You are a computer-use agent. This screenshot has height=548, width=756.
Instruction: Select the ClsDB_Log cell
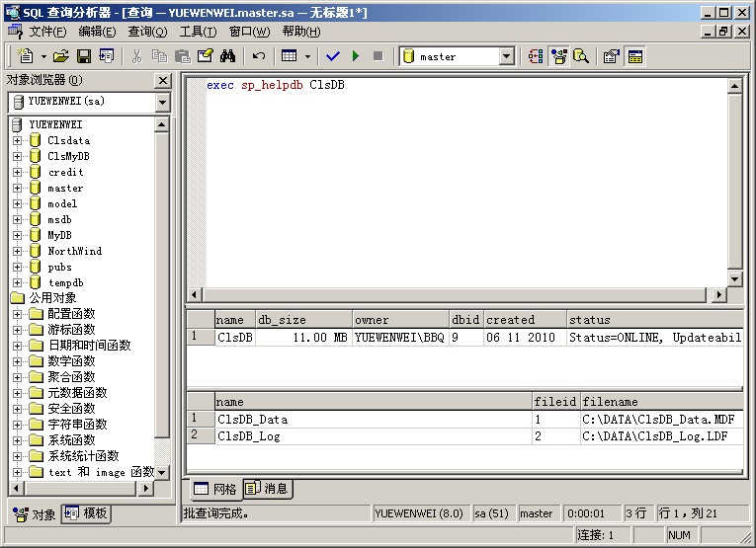pos(374,436)
